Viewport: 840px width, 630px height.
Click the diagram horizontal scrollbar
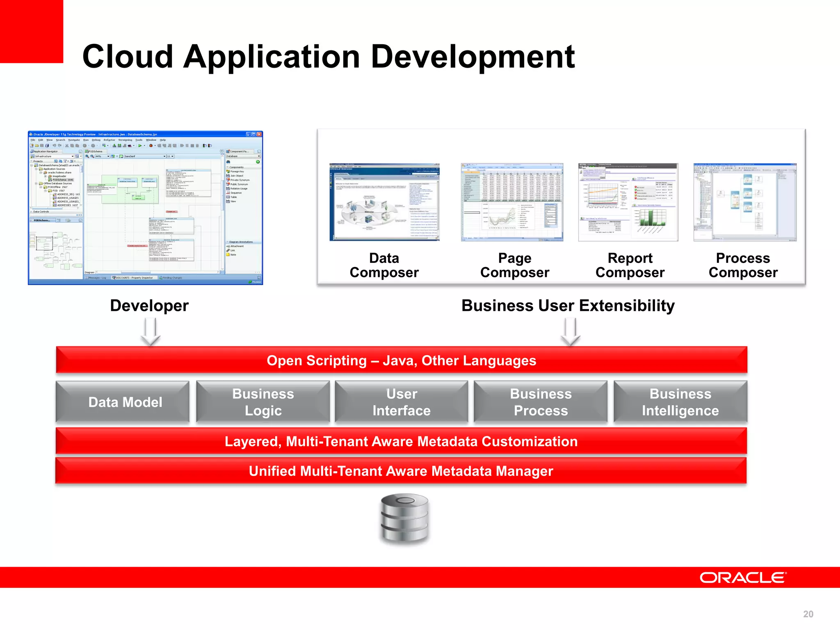[x=157, y=272]
